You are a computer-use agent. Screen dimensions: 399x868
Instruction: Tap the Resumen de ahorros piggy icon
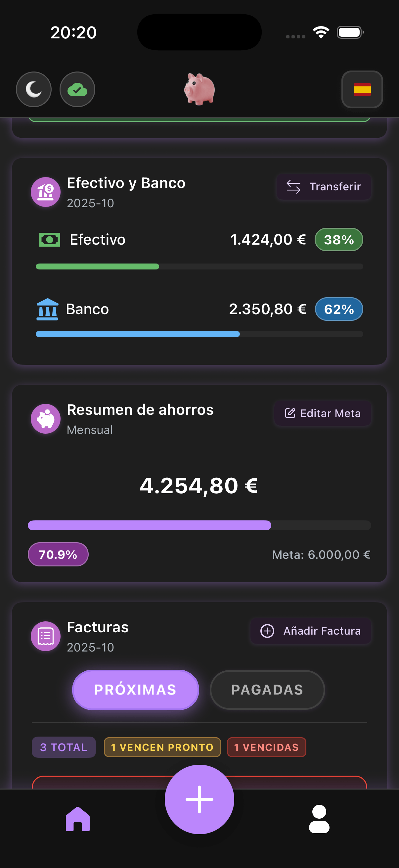(45, 419)
